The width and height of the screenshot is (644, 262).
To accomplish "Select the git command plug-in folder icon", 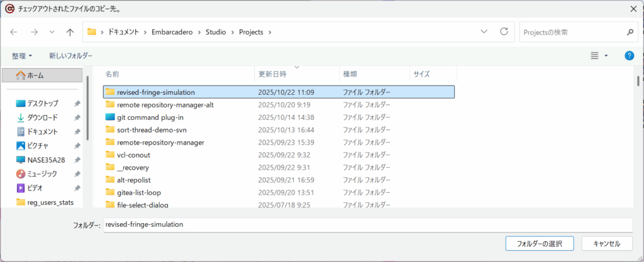I will pos(110,117).
